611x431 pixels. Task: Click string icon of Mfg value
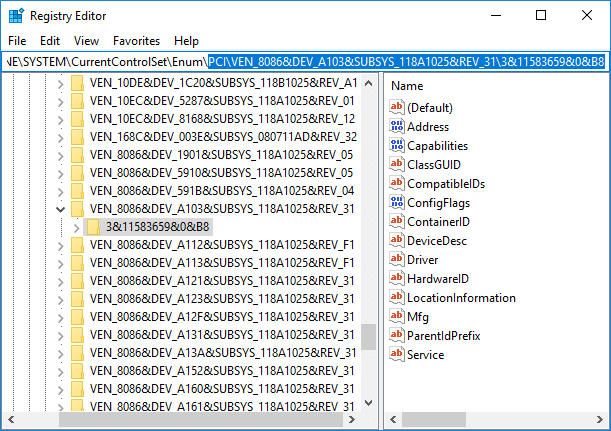click(397, 316)
